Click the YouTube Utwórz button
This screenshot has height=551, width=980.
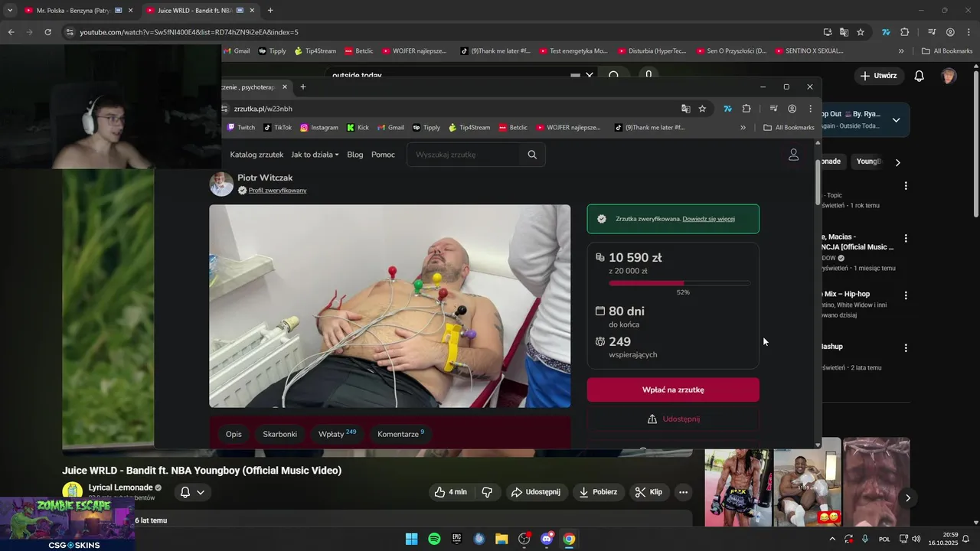point(879,76)
